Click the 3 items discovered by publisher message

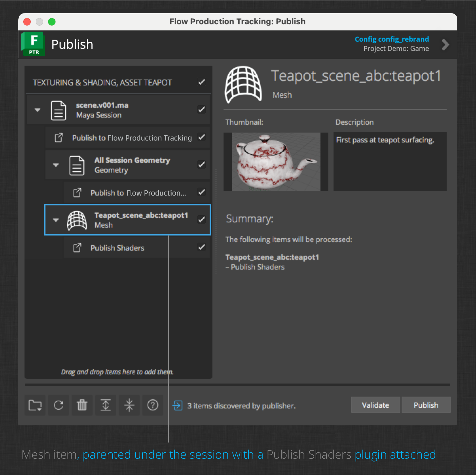(241, 406)
